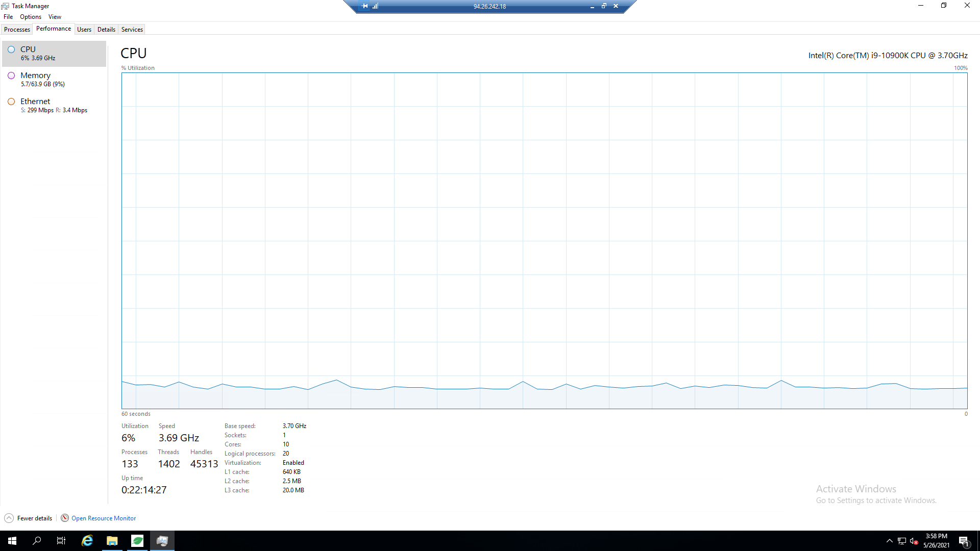Click the connection signal strength icon
Screen dimensions: 980x551
tap(375, 6)
